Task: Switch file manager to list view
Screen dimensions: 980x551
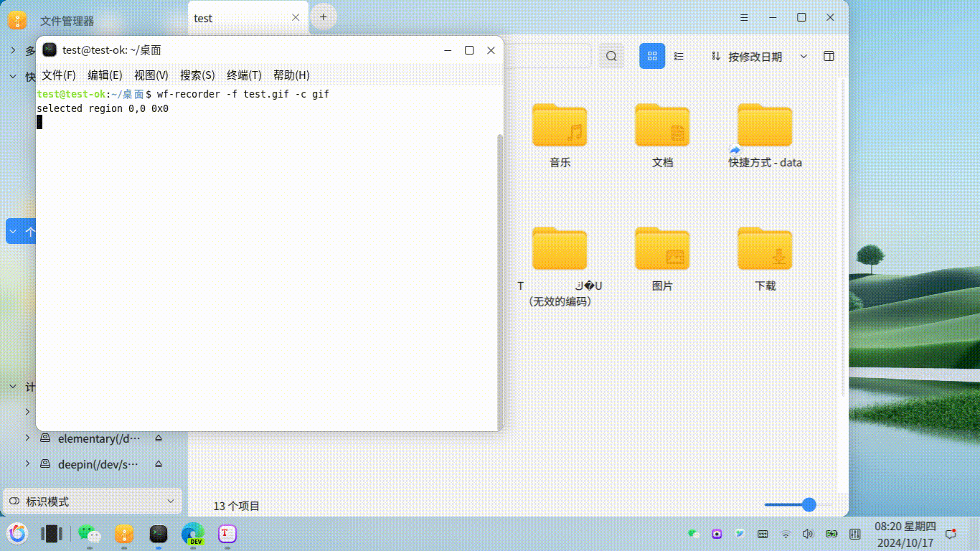Action: click(679, 56)
